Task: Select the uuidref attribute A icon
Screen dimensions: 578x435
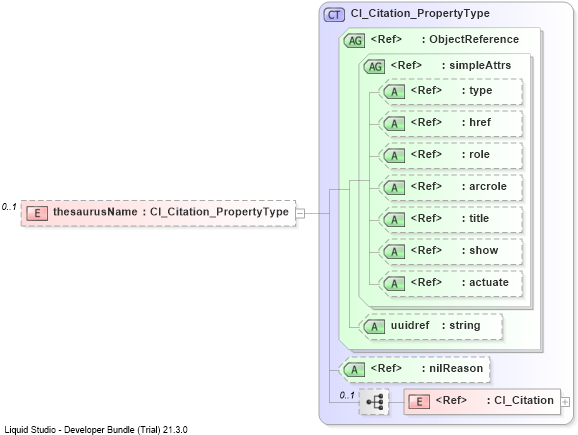Action: [374, 327]
